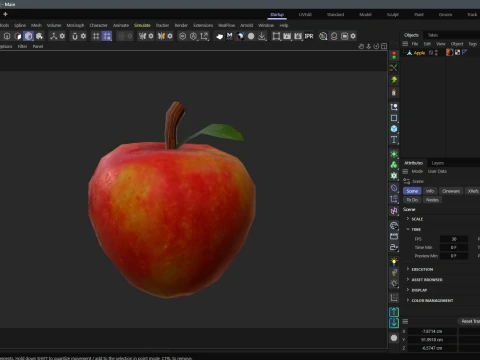Image resolution: width=480 pixels, height=360 pixels.
Task: Click the traffic light icon in side palette
Action: (394, 55)
